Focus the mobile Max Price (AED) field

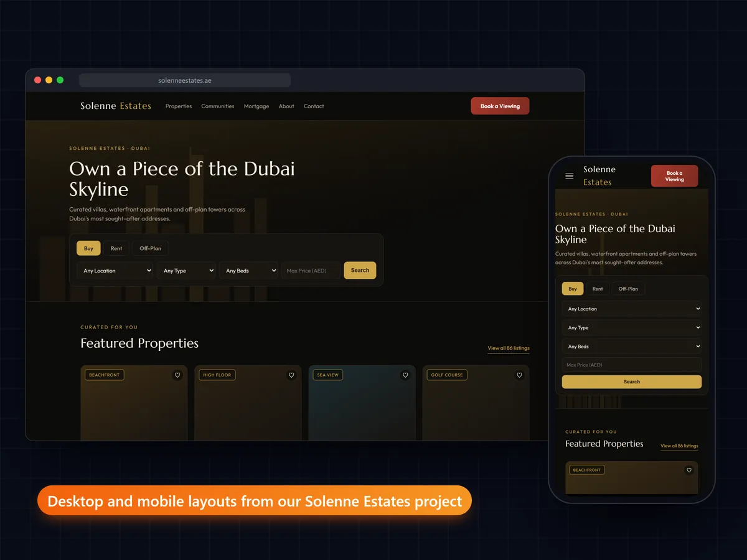(632, 365)
